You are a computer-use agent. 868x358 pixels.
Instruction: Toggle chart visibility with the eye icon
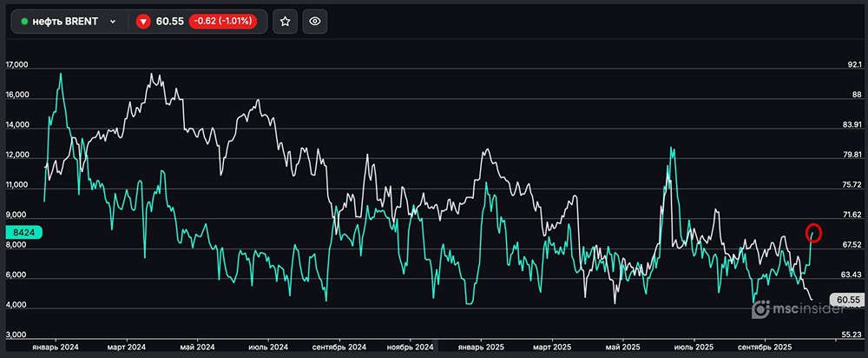tap(314, 23)
